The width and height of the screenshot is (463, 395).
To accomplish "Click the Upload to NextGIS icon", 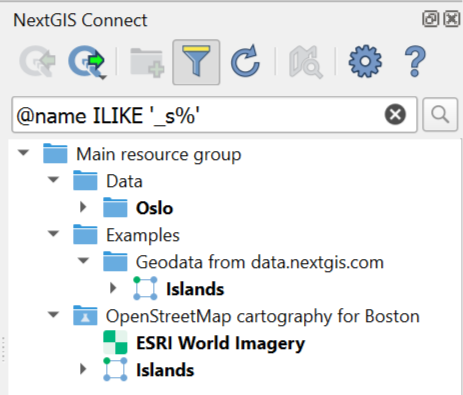I will [x=86, y=61].
